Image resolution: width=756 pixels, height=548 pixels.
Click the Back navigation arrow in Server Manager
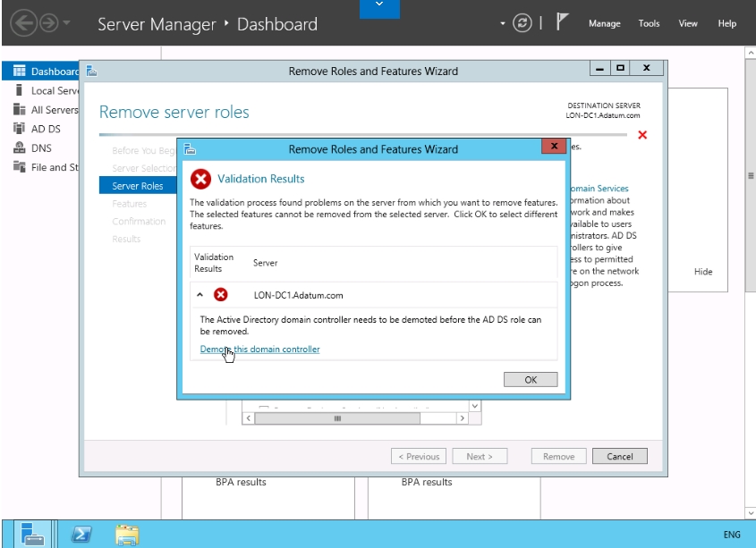click(x=23, y=22)
